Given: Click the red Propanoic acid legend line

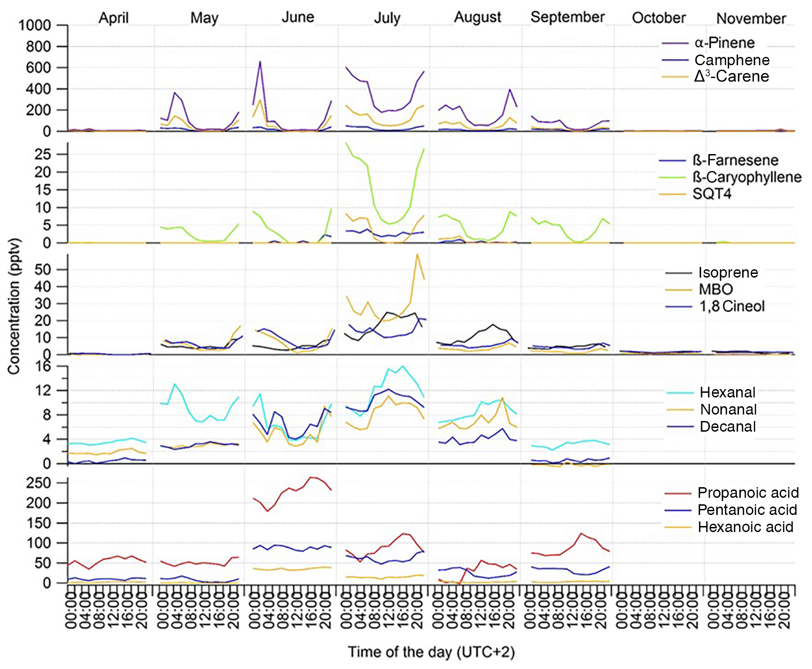Looking at the screenshot, I should click(x=677, y=494).
